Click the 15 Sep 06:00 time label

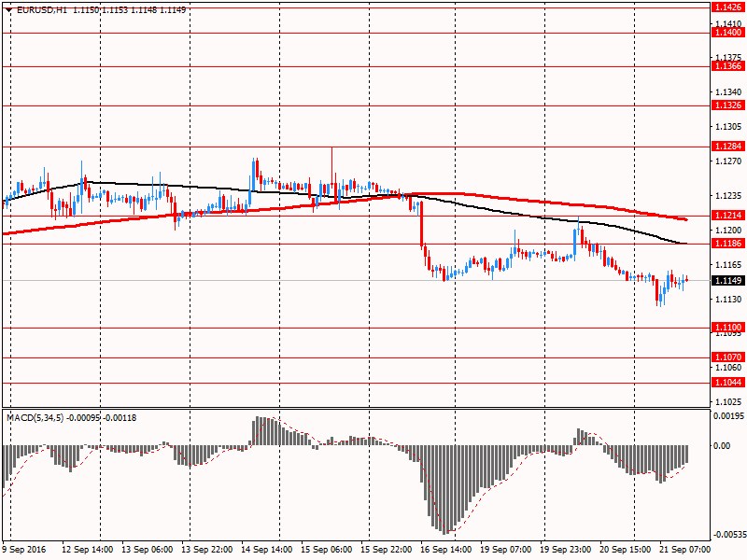point(327,550)
